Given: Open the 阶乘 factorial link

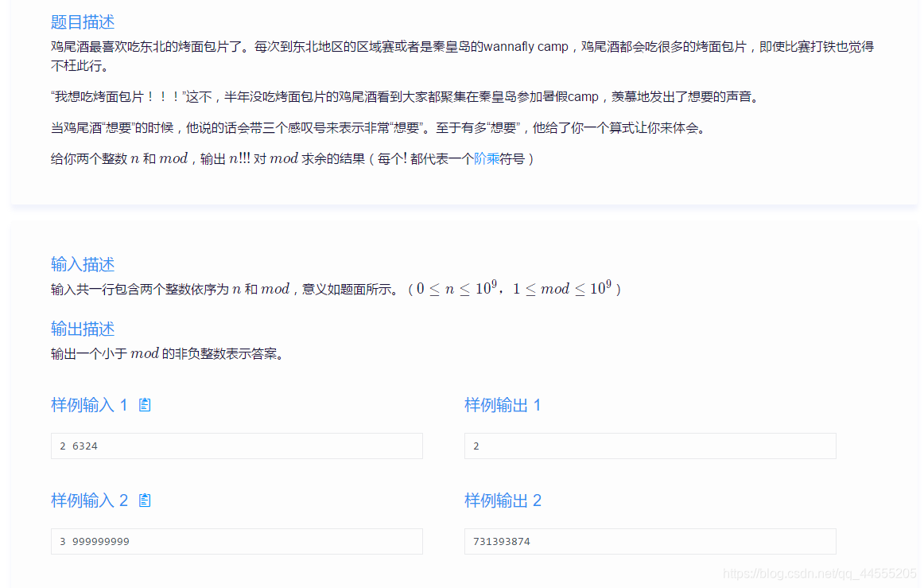Looking at the screenshot, I should pos(487,158).
